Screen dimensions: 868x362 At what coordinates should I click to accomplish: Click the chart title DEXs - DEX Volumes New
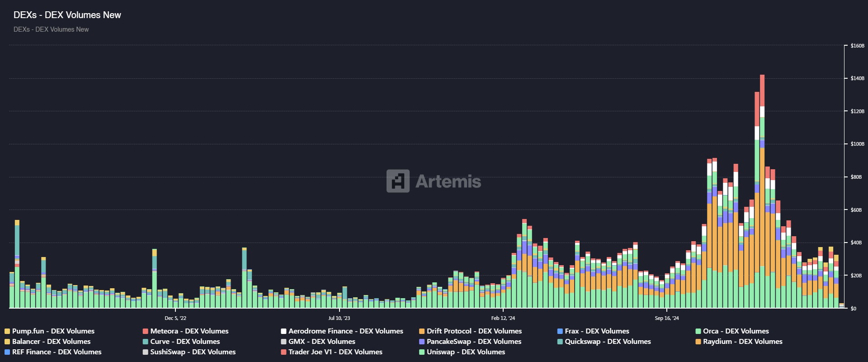tap(67, 15)
